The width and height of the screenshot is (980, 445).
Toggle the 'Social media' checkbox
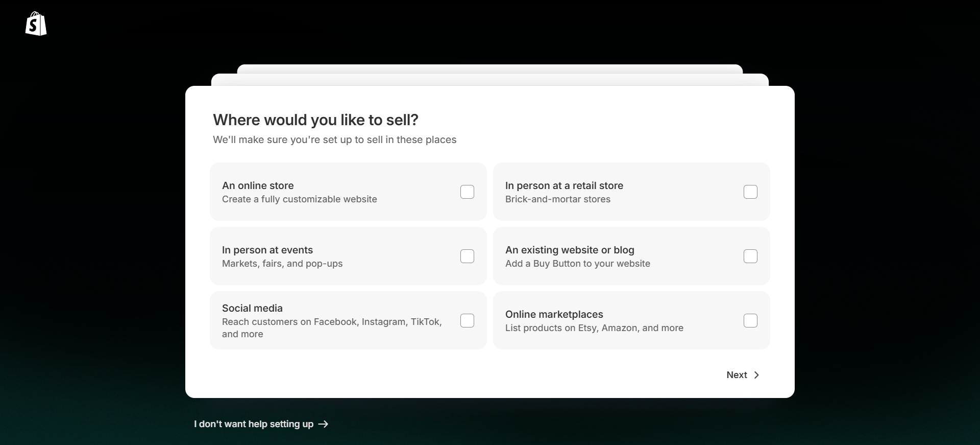click(x=467, y=320)
